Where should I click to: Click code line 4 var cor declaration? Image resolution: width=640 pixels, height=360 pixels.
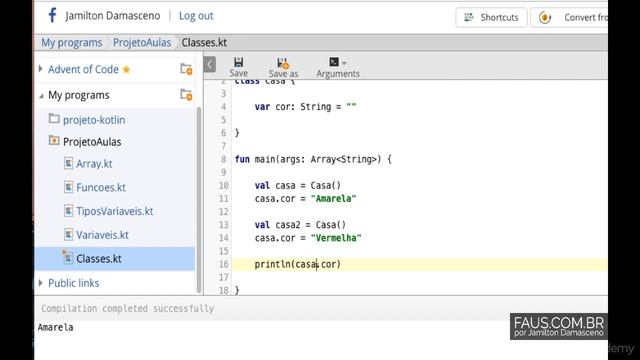pos(305,107)
